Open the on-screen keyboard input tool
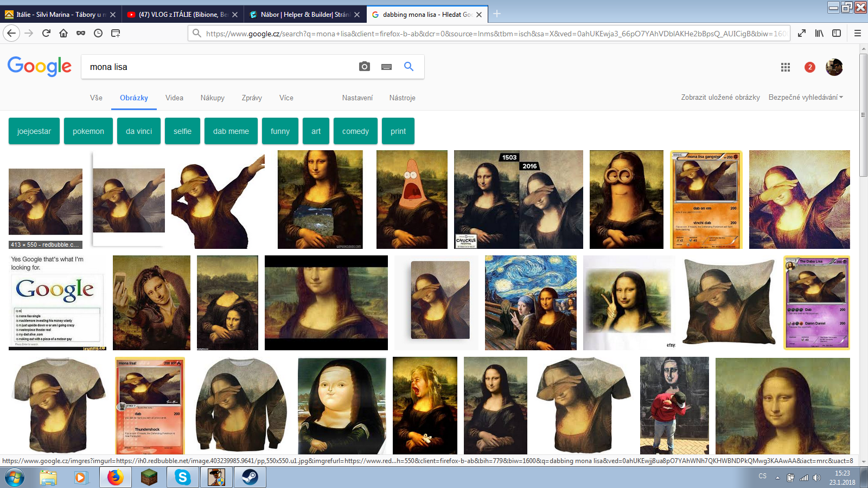Viewport: 868px width, 488px height. point(386,67)
